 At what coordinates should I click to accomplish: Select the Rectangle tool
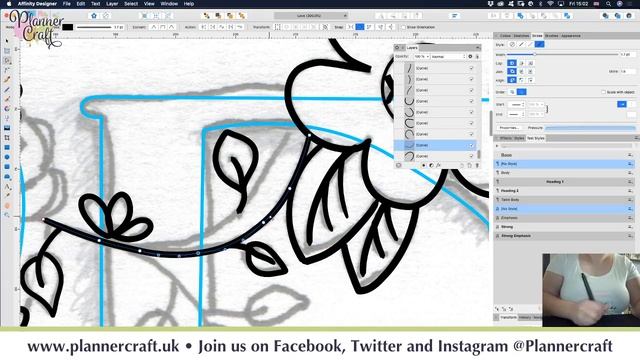(x=7, y=147)
